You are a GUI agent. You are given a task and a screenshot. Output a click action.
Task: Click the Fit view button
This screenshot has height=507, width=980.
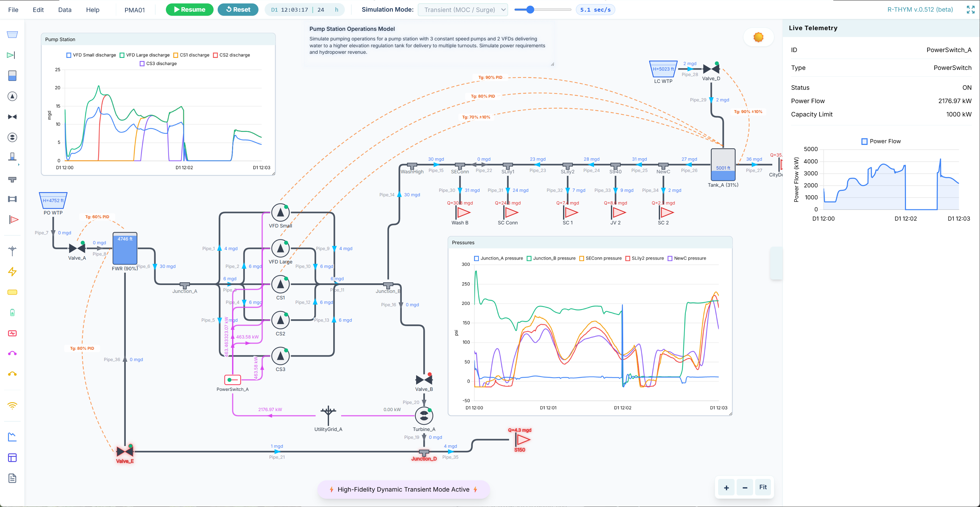coord(763,487)
